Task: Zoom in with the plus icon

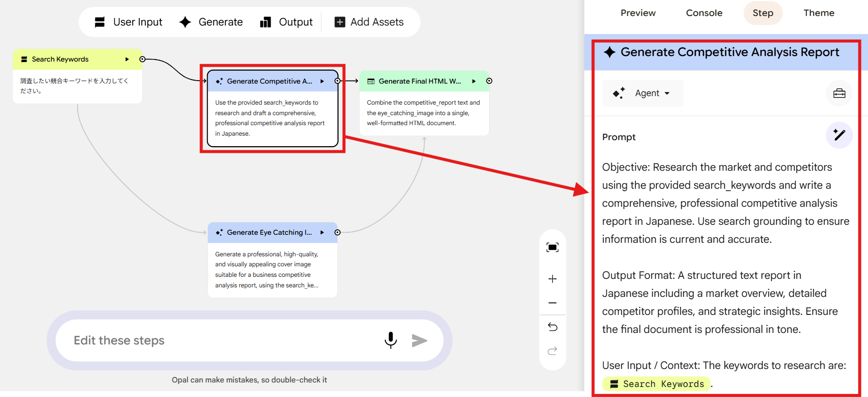Action: pyautogui.click(x=552, y=279)
